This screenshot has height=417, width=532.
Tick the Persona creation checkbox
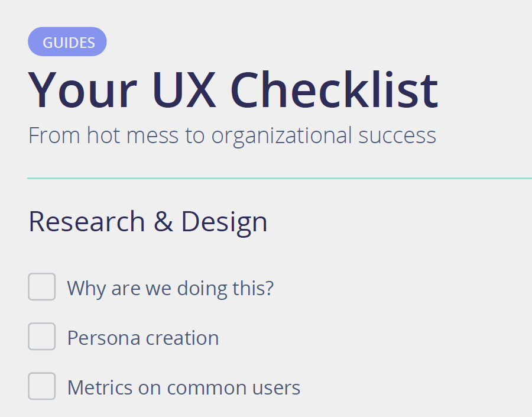42,337
